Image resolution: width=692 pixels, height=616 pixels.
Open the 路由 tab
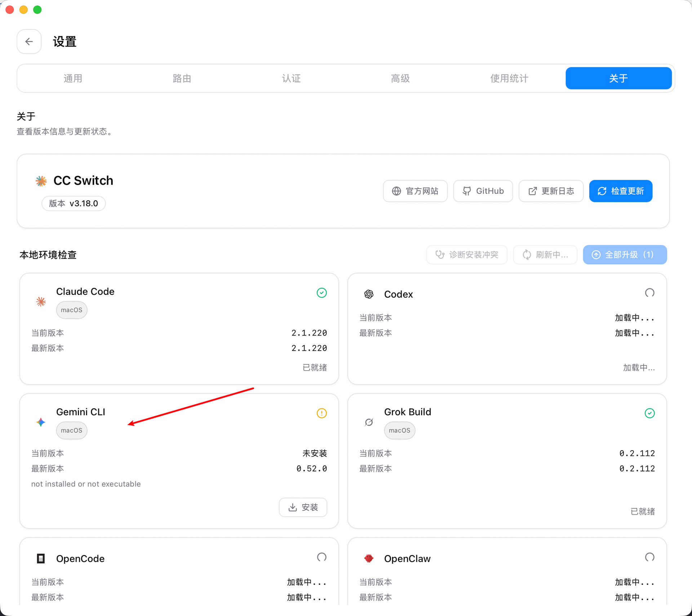[182, 78]
